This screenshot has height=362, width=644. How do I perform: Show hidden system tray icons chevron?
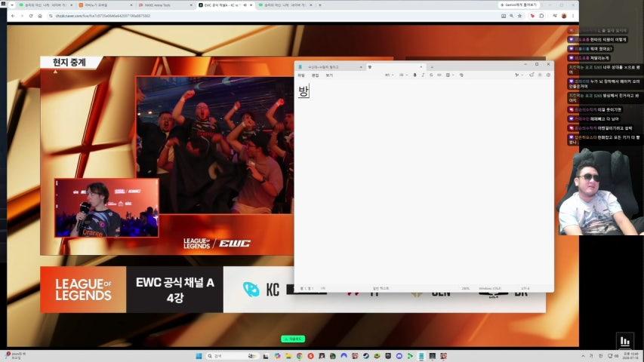pos(583,356)
